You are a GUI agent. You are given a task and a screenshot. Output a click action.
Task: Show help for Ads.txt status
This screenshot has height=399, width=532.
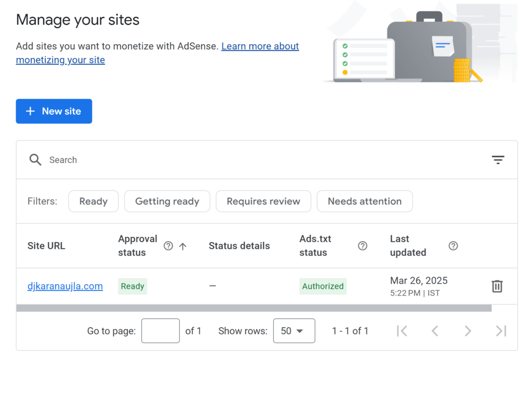(362, 246)
